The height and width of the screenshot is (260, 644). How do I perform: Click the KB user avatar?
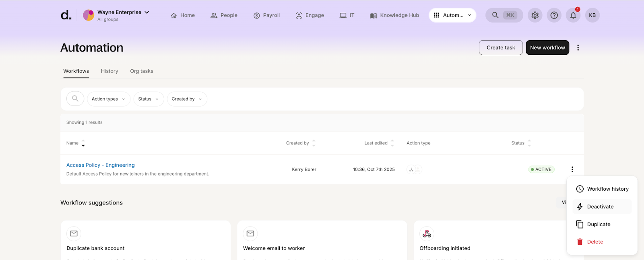[x=592, y=15]
